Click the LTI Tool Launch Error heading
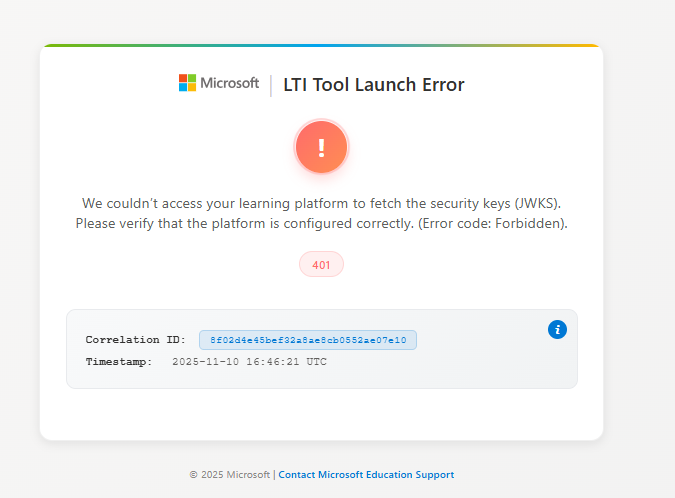Viewport: 675px width, 498px height. point(374,85)
